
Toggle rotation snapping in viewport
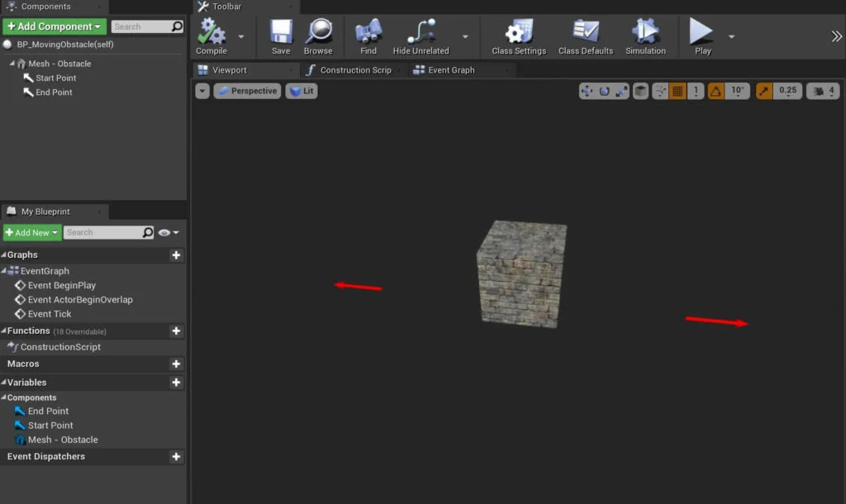click(715, 91)
